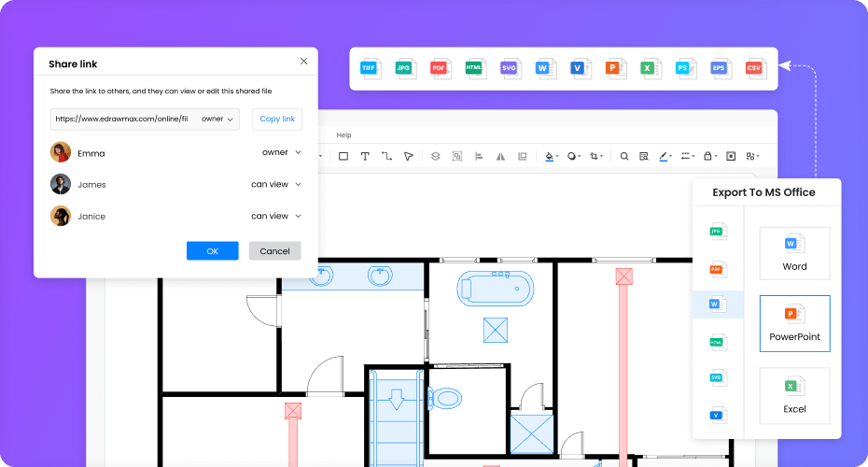Open the shadow effect dropdown
Screen dimensions: 868x467
tap(574, 156)
